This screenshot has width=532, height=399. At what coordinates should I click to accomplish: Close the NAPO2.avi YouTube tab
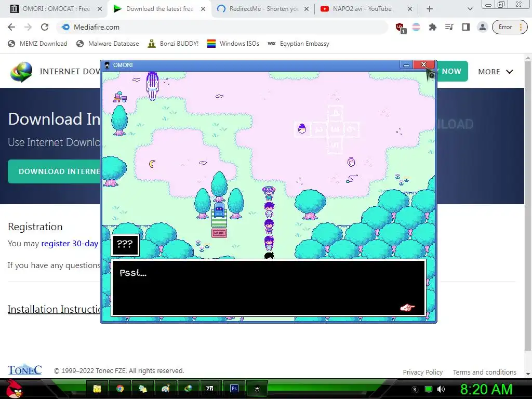[410, 9]
